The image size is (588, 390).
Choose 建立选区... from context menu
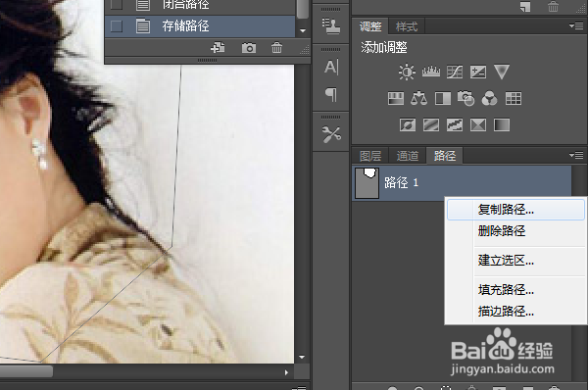tap(516, 261)
